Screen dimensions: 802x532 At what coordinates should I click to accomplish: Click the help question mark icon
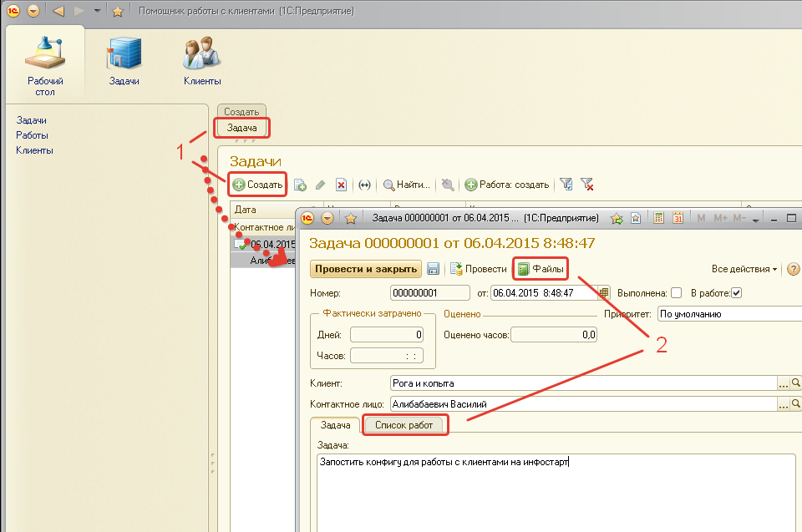tap(793, 269)
